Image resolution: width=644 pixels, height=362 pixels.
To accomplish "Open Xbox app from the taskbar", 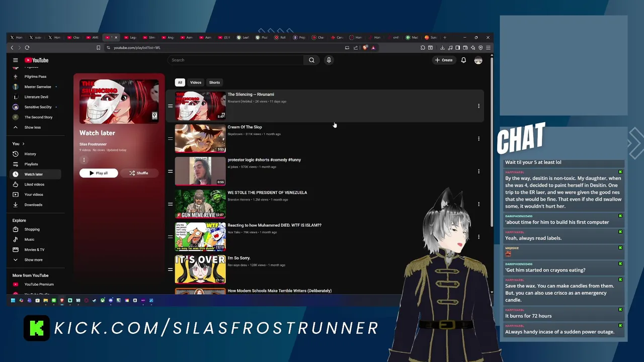I will point(103,301).
